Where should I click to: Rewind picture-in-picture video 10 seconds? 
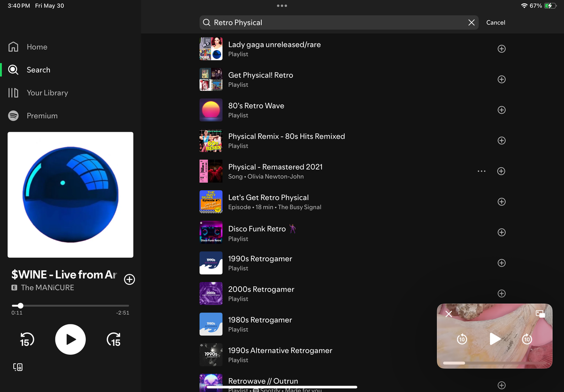tap(462, 339)
